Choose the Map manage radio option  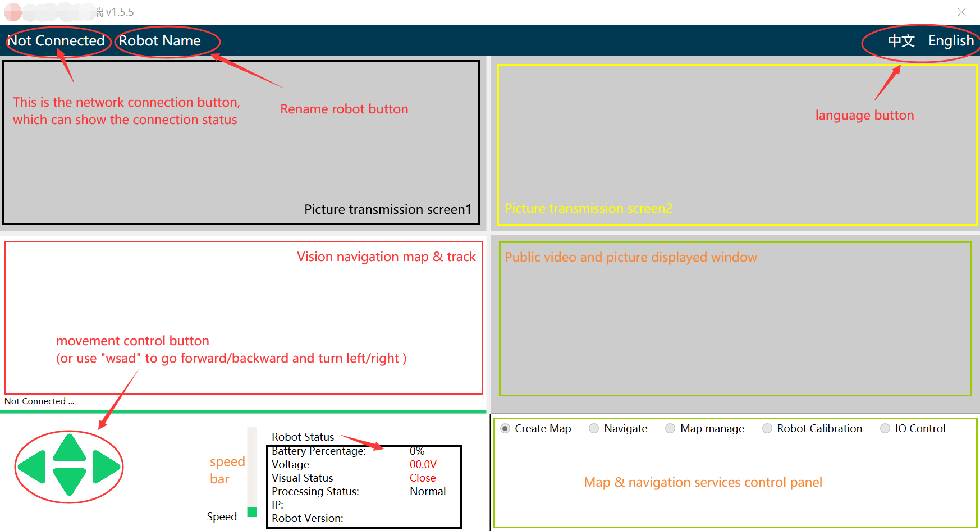tap(670, 429)
